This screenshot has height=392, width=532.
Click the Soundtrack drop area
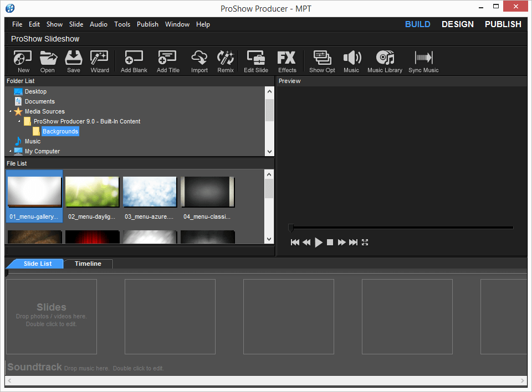coord(266,367)
